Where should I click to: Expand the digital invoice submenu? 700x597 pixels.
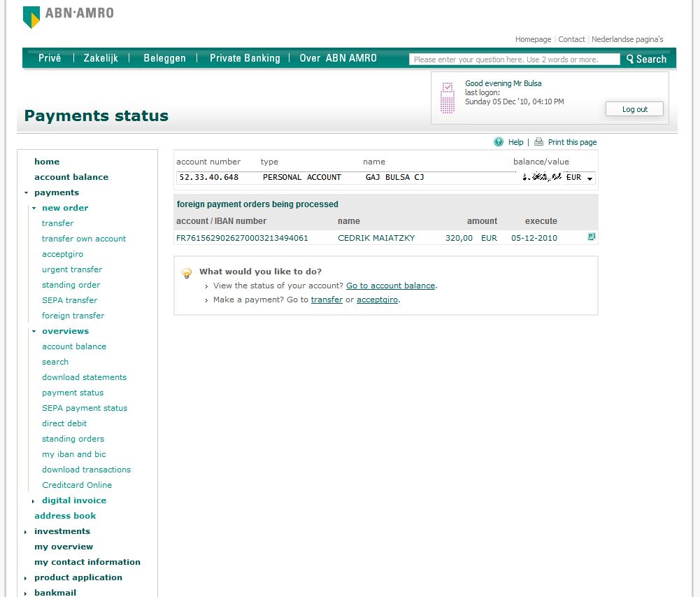[x=34, y=501]
